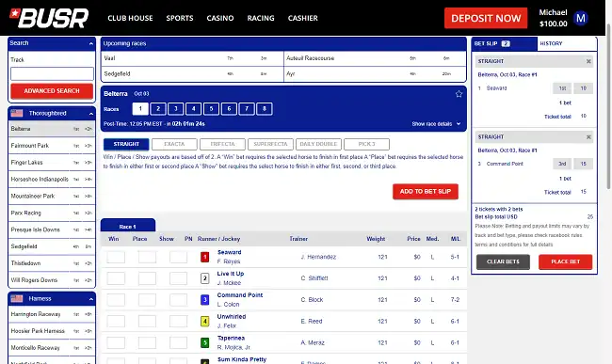Favorite Belterra with the star icon
Viewport: 612px width, 364px height.
[x=459, y=94]
